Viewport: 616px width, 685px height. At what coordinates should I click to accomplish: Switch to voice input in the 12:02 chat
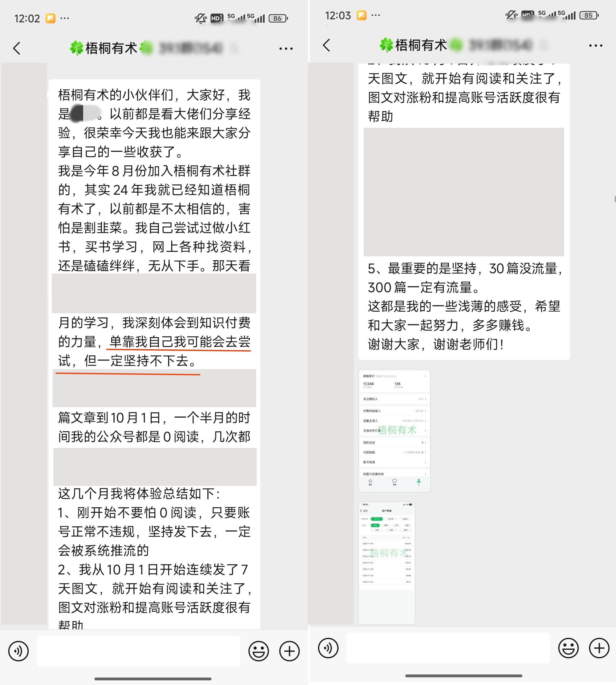[x=19, y=651]
